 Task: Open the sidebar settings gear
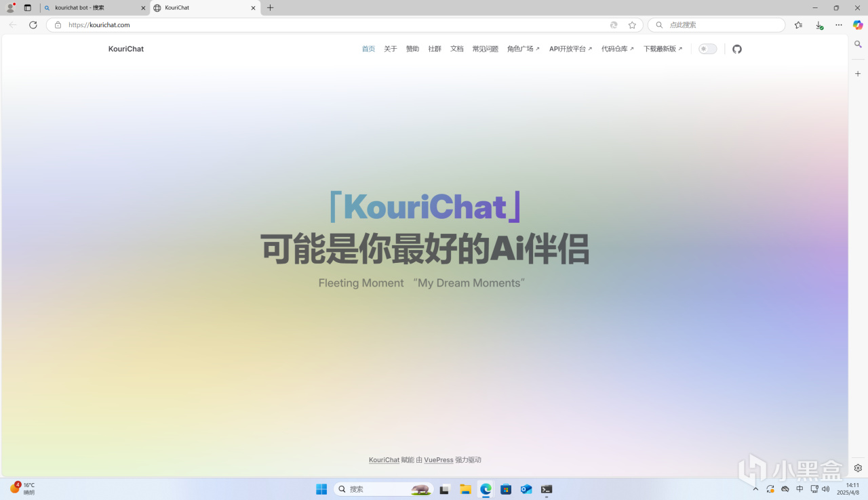tap(858, 468)
